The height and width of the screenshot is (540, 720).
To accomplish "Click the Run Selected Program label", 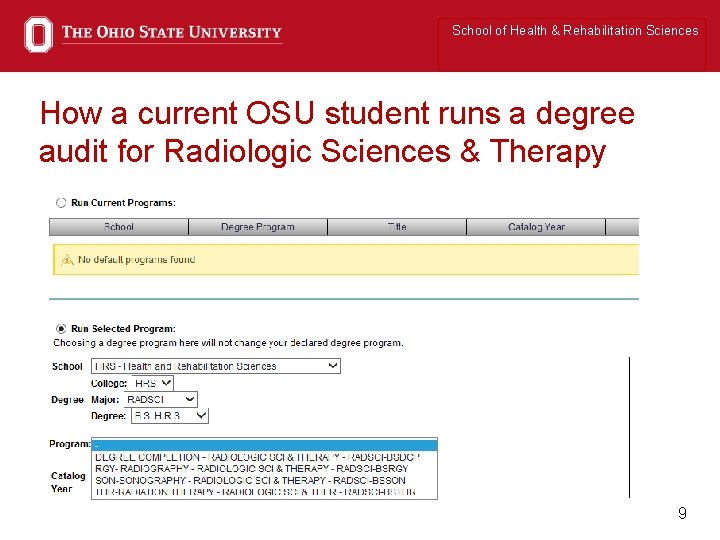I will pyautogui.click(x=124, y=329).
